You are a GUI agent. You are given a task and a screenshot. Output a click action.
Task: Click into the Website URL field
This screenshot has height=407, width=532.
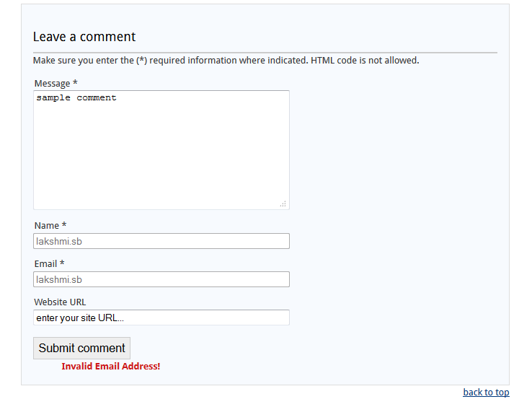tap(161, 318)
